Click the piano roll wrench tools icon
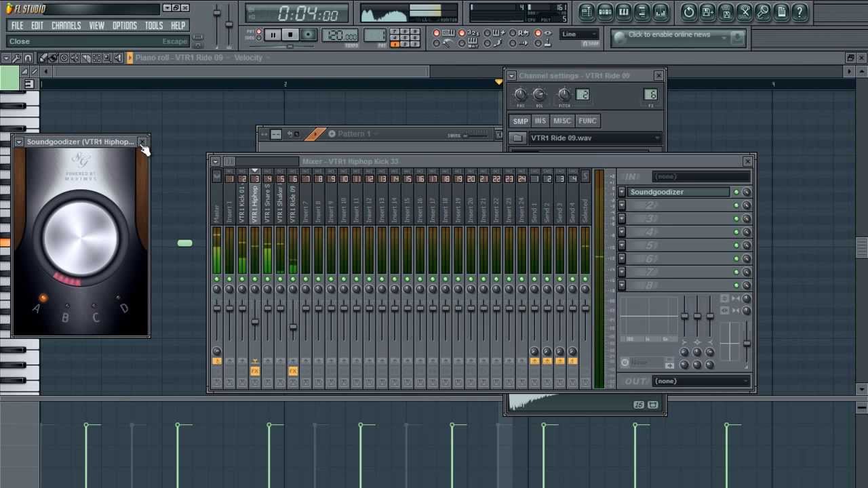The image size is (868, 488). pos(17,58)
